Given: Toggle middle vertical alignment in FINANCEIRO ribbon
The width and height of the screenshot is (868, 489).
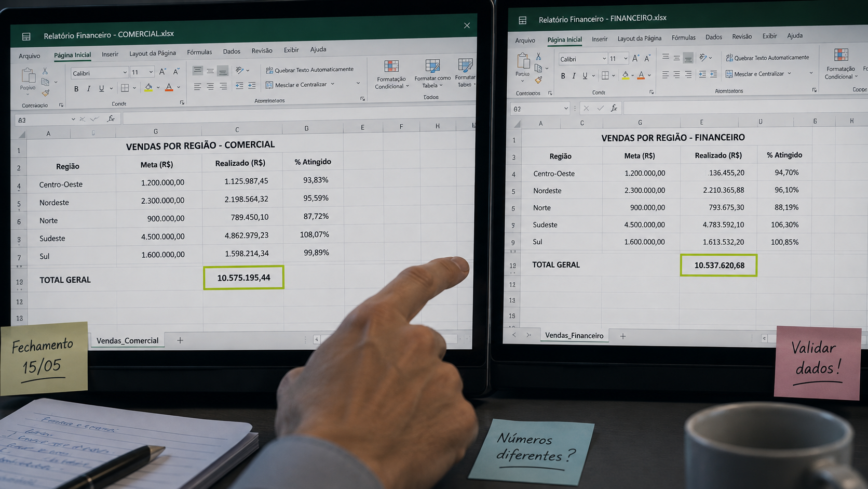Looking at the screenshot, I should pyautogui.click(x=676, y=58).
